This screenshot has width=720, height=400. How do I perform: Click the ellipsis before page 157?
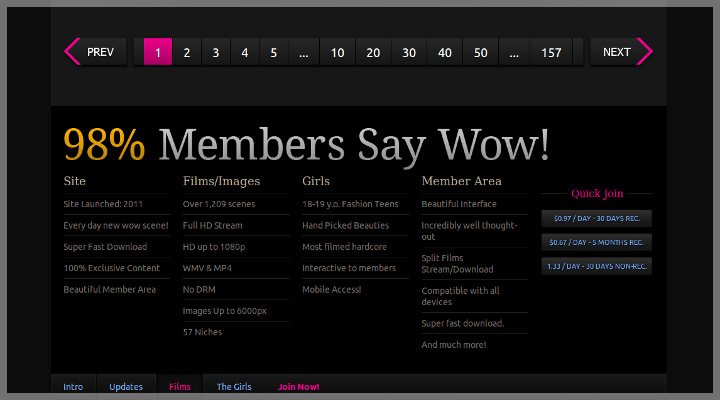coord(514,52)
